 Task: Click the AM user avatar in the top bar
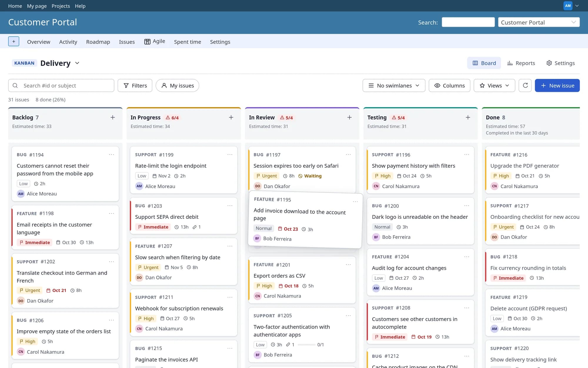[x=568, y=6]
